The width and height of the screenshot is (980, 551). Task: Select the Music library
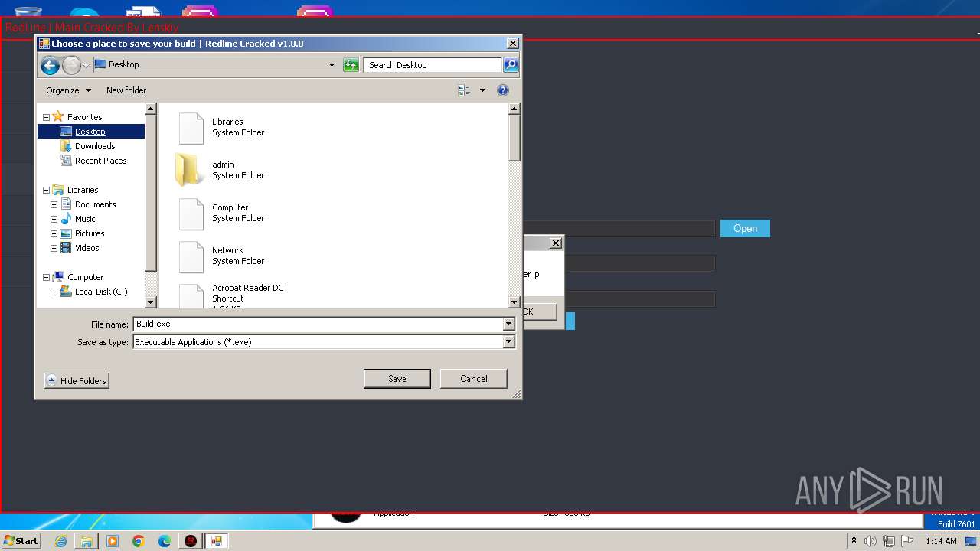pyautogui.click(x=85, y=219)
